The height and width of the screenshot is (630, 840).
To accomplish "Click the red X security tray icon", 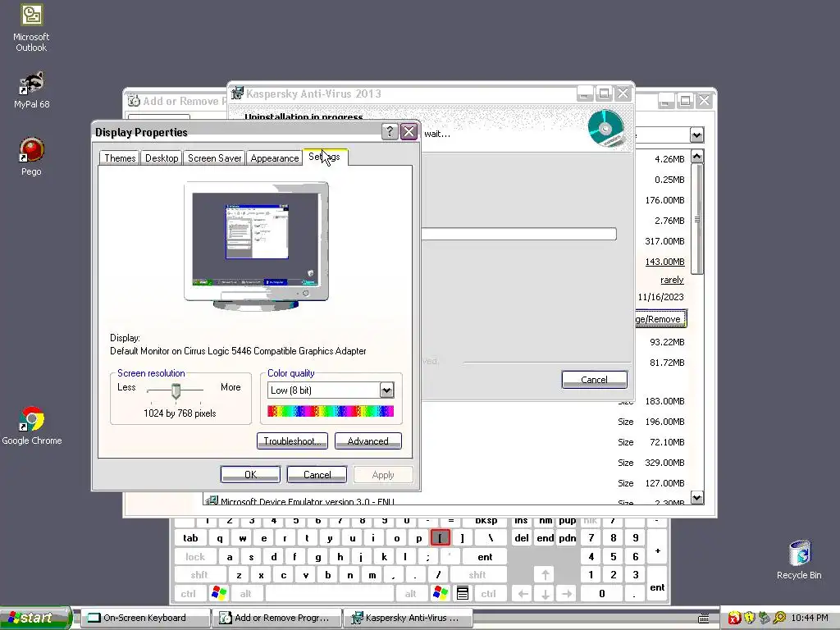I will point(734,619).
